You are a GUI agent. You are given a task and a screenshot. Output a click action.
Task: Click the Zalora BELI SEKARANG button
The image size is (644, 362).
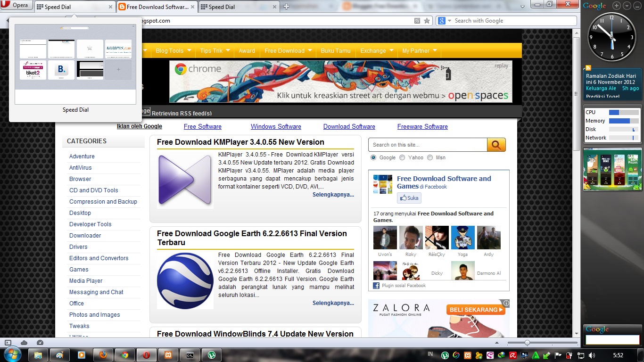tap(476, 310)
